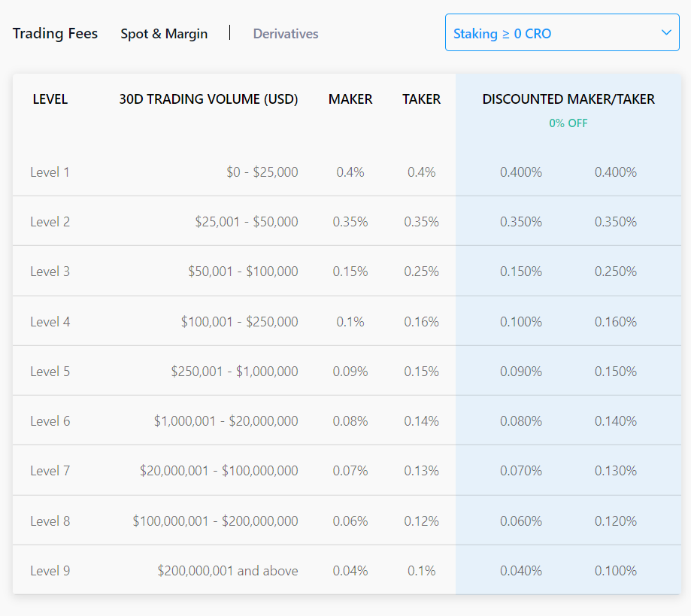Click the 0% OFF discount label

tap(568, 123)
